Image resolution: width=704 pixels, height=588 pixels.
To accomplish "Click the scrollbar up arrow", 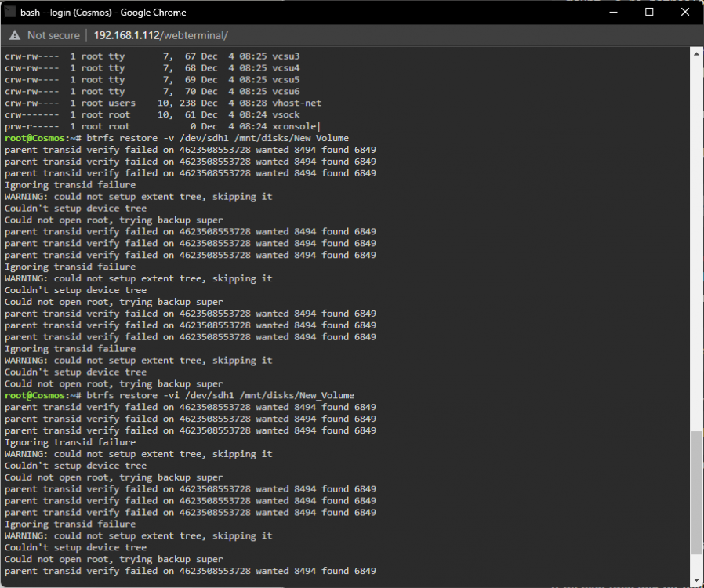I will click(x=696, y=54).
